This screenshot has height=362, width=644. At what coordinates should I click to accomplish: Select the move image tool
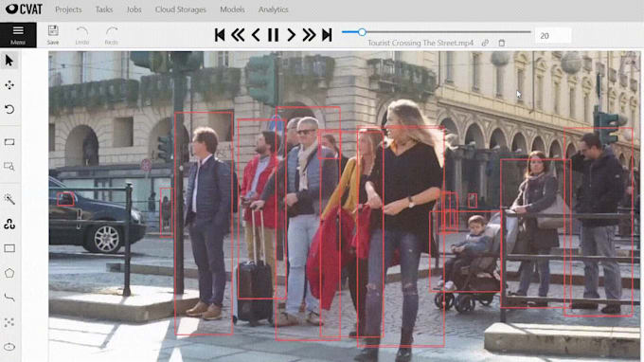pos(9,85)
